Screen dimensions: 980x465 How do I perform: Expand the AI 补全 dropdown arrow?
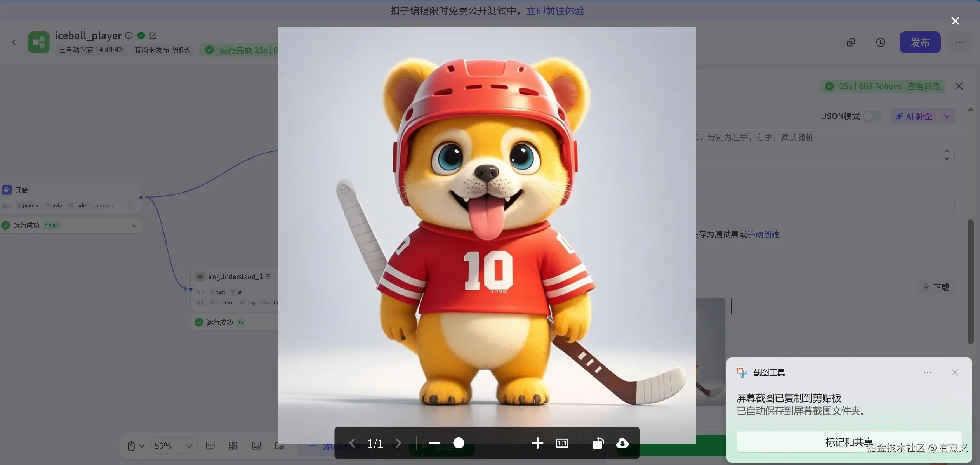point(947,116)
